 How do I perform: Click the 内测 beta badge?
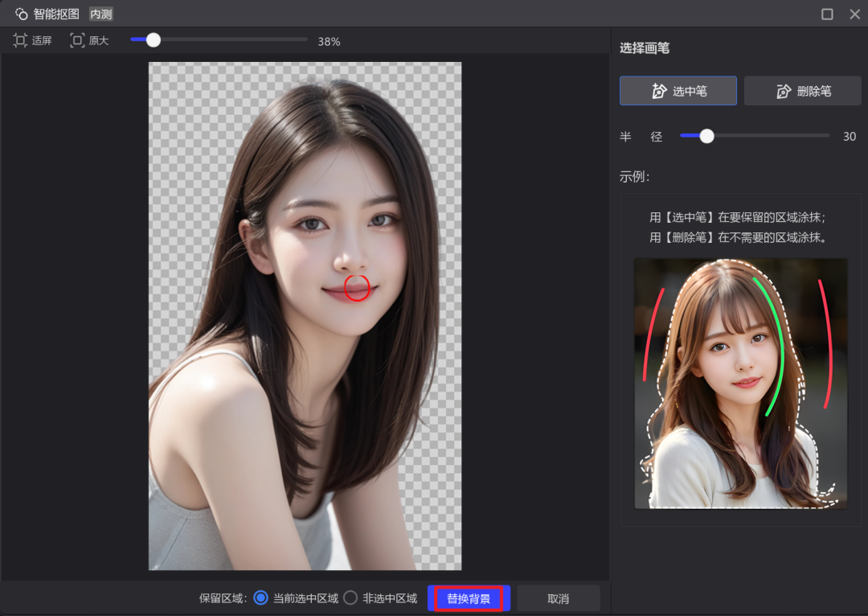point(101,14)
